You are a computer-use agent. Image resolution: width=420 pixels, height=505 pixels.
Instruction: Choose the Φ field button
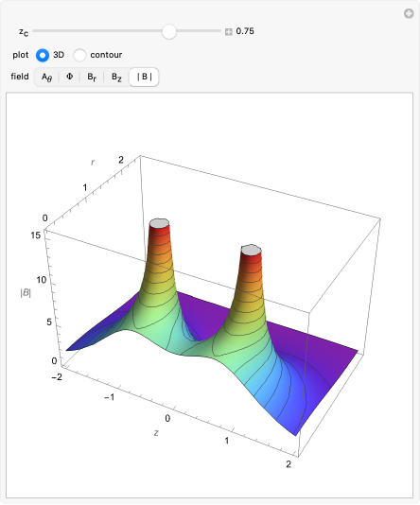[x=69, y=77]
